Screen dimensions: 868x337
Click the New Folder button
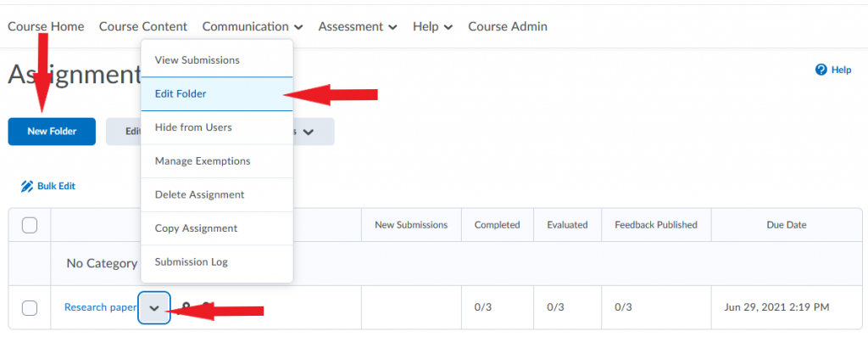click(x=52, y=132)
